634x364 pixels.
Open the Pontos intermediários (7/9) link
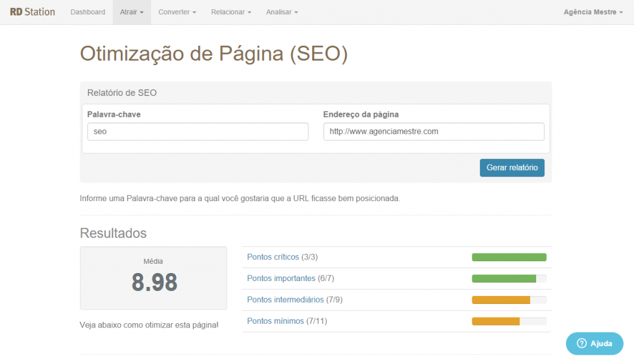coord(295,300)
